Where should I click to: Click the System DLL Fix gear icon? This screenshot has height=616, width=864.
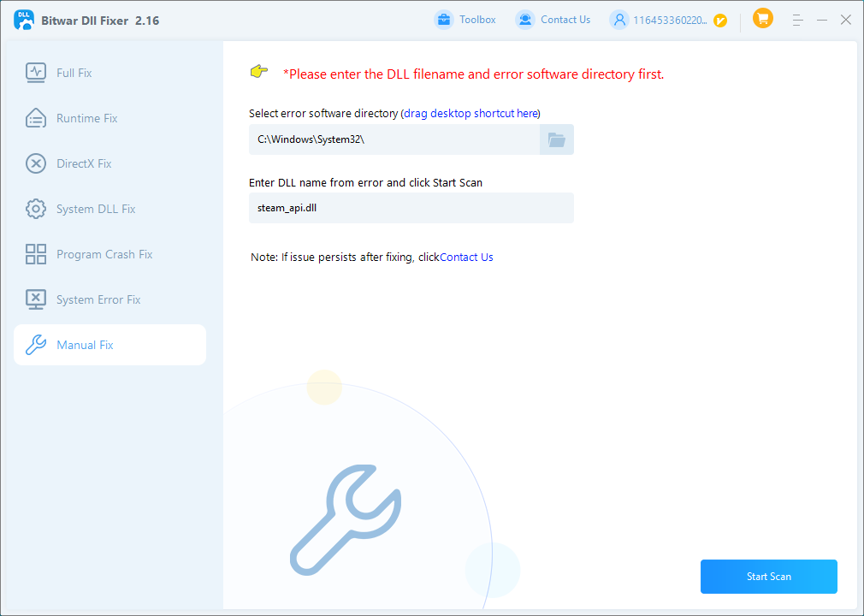pyautogui.click(x=36, y=209)
